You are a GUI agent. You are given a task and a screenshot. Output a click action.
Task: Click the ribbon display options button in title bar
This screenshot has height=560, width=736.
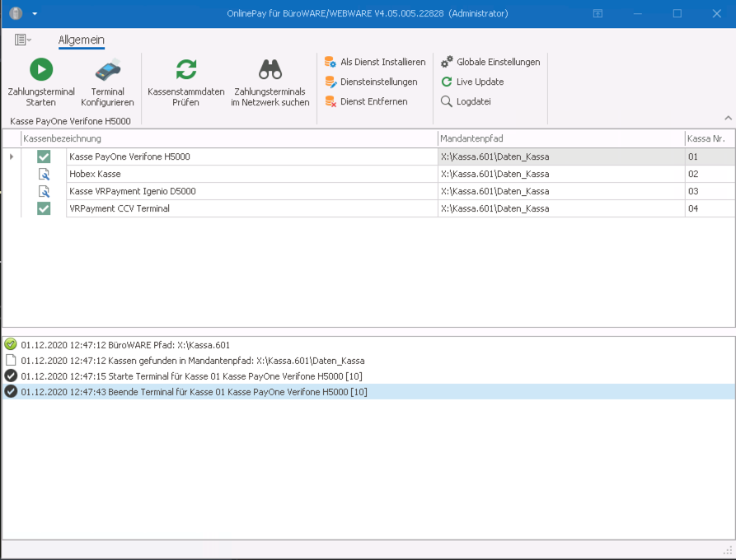[x=598, y=14]
